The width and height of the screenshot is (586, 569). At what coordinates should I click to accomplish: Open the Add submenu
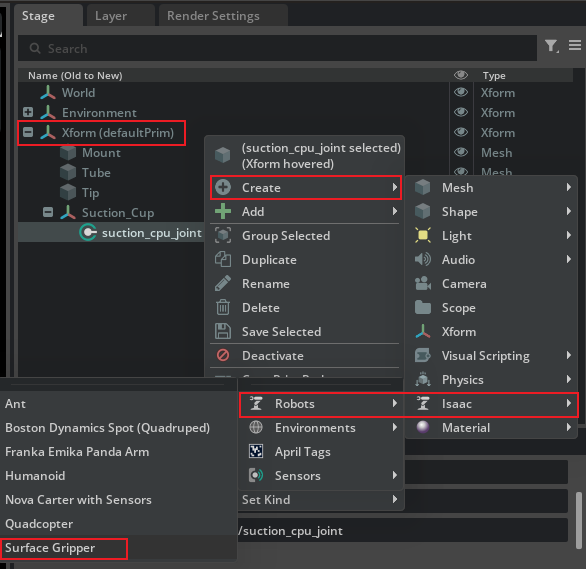tap(306, 211)
